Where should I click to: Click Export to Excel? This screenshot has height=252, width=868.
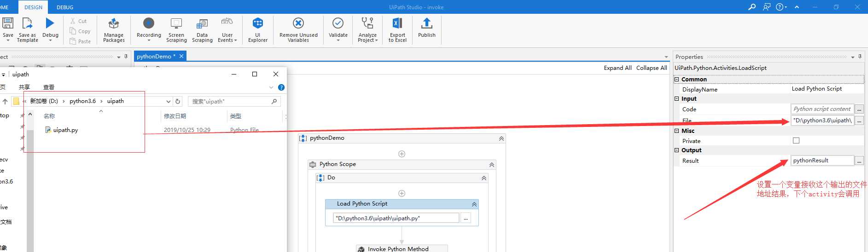click(397, 30)
